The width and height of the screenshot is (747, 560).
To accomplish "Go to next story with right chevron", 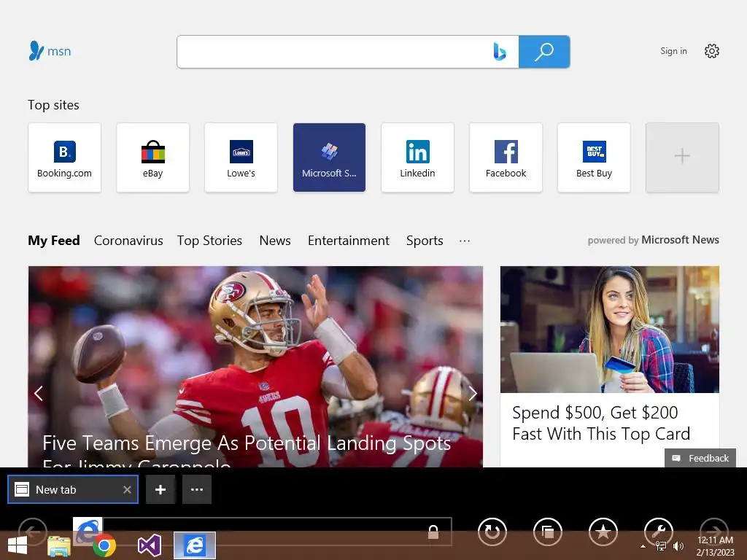I will point(472,393).
